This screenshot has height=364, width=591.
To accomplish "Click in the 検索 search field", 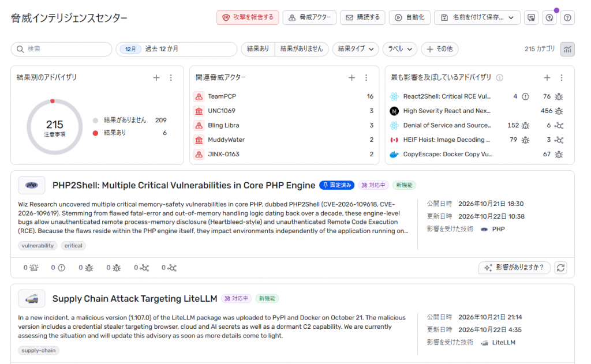I will coord(61,49).
